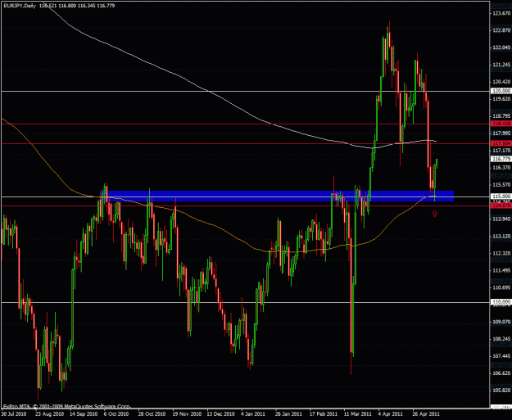The width and height of the screenshot is (512, 420).
Task: Click the 116.370 price axis label
Action: click(501, 167)
